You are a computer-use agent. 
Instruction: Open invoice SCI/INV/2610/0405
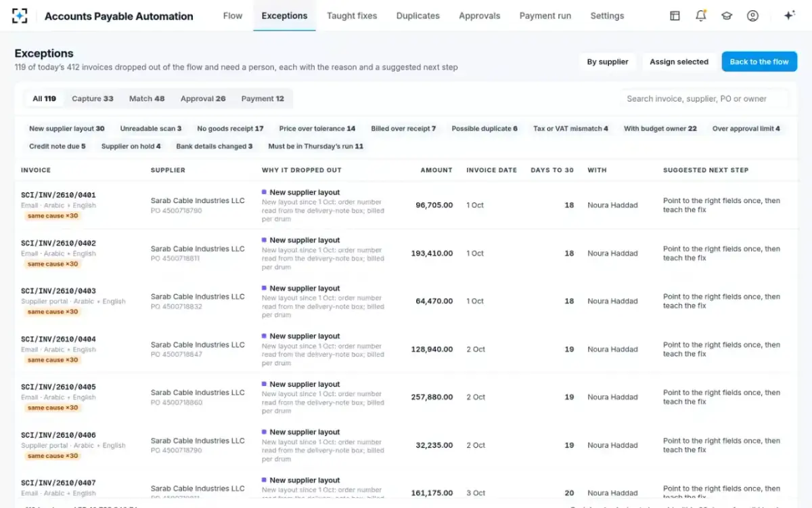point(58,387)
